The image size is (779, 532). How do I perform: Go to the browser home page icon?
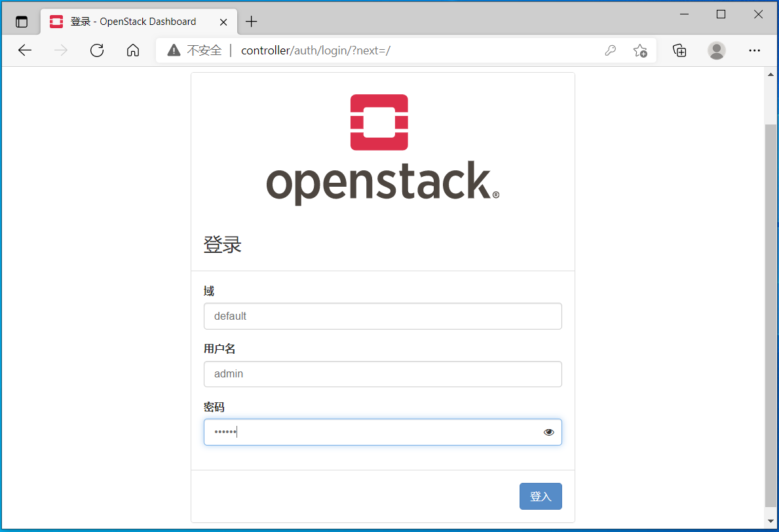(132, 50)
